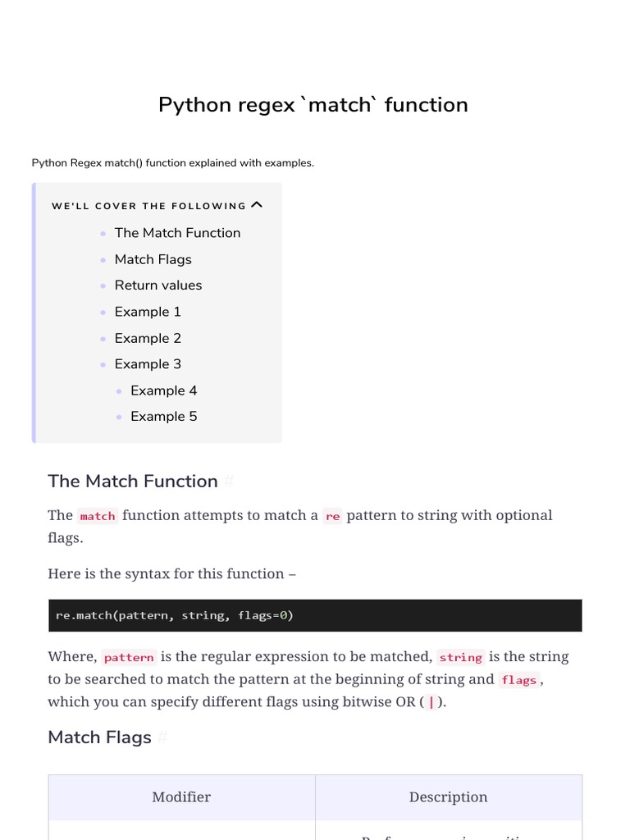Jump to "Match Flags" in contents list

pos(153,259)
